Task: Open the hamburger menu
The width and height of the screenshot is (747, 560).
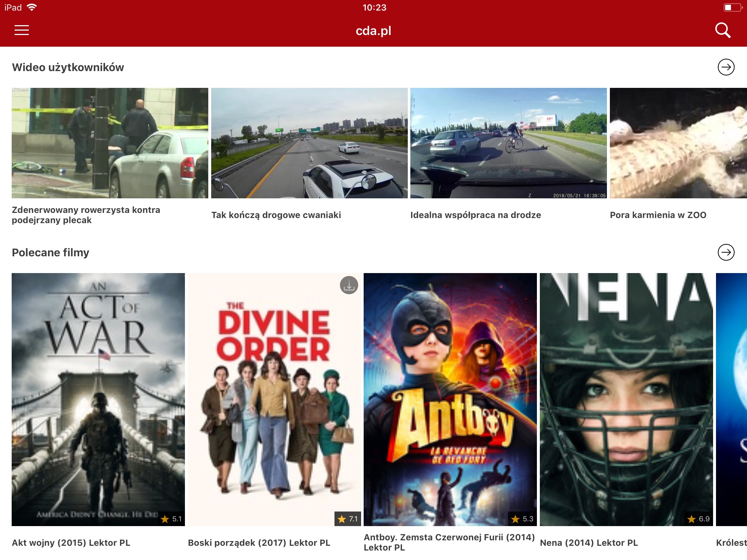Action: click(x=22, y=30)
